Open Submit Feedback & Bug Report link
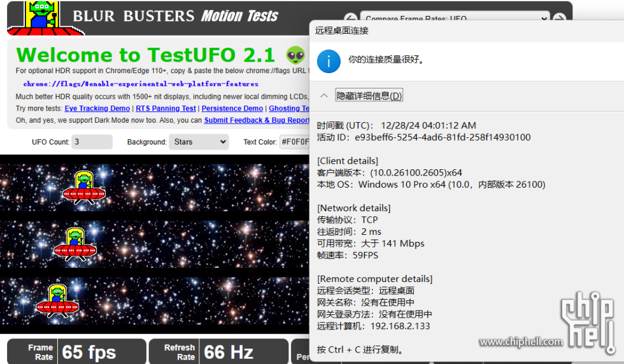Image resolution: width=624 pixels, height=364 pixels. pos(257,120)
